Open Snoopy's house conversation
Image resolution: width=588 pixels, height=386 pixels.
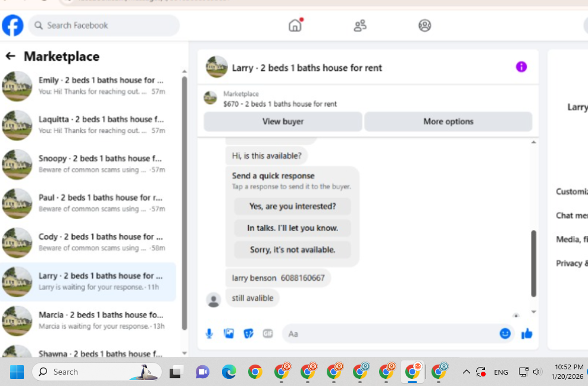(x=89, y=164)
